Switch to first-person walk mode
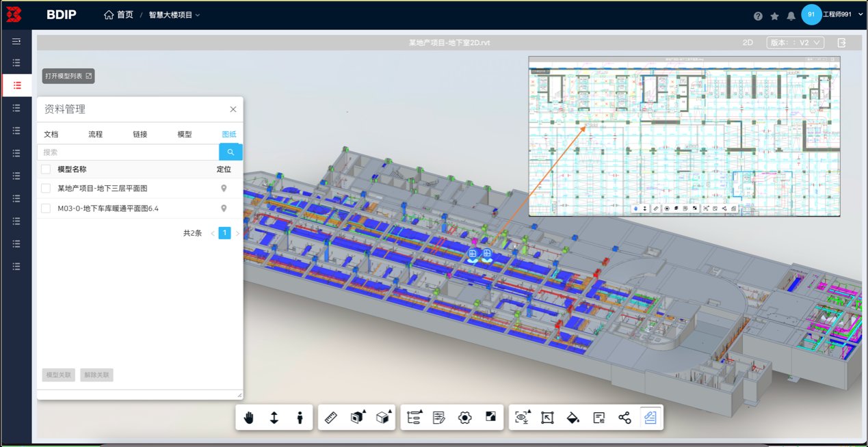 pyautogui.click(x=300, y=418)
